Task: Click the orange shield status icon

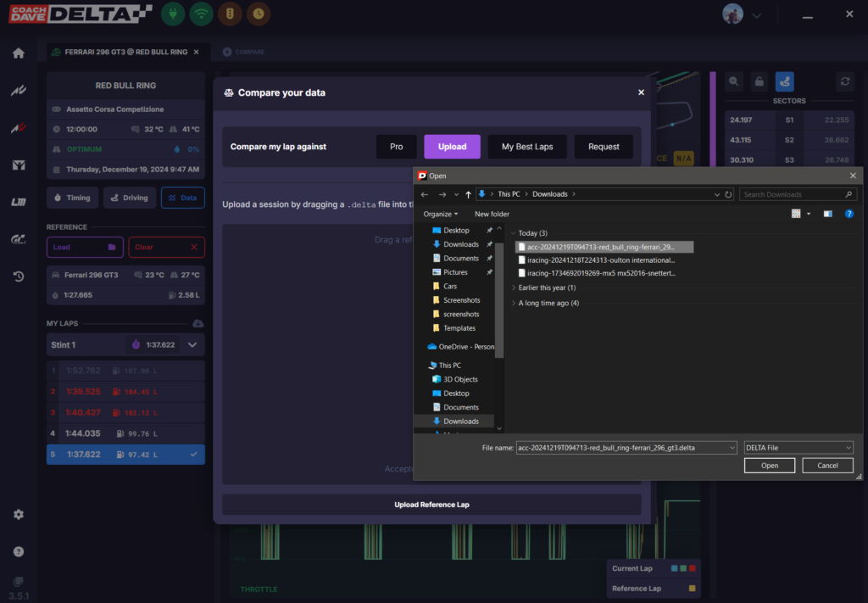Action: 230,14
